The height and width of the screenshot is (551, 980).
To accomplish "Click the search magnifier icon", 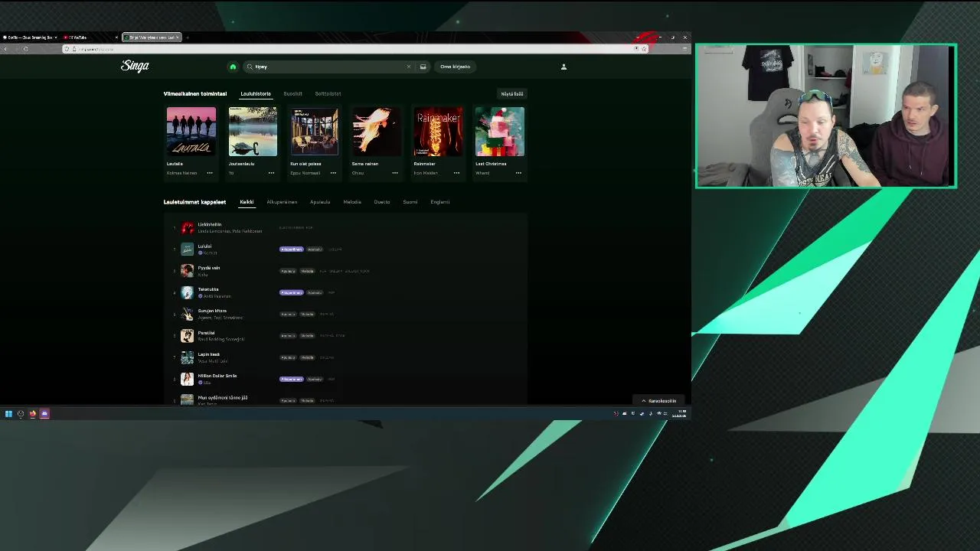I will [x=250, y=67].
